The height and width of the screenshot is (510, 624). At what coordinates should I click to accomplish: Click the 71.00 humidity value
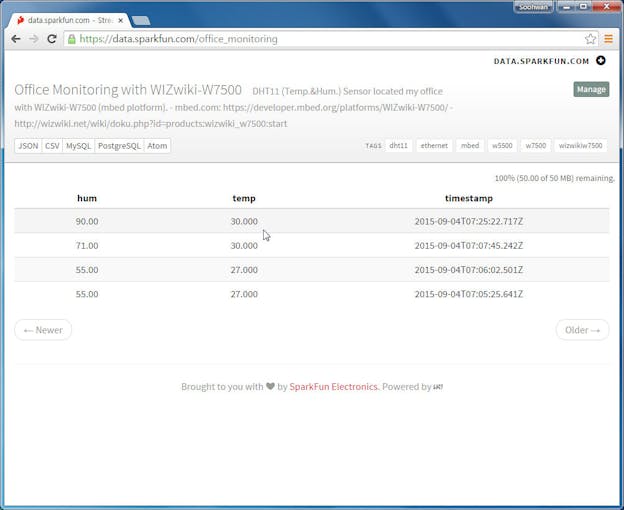[87, 245]
